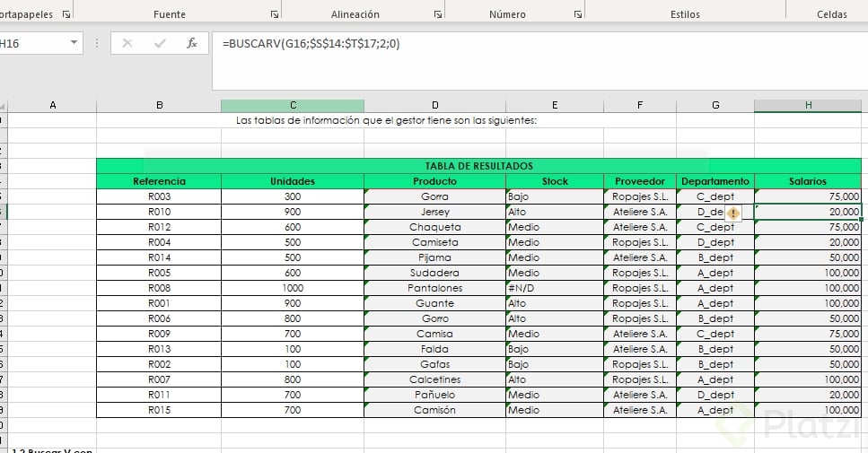Click the Insert Function fx icon
868x453 pixels.
pos(191,43)
